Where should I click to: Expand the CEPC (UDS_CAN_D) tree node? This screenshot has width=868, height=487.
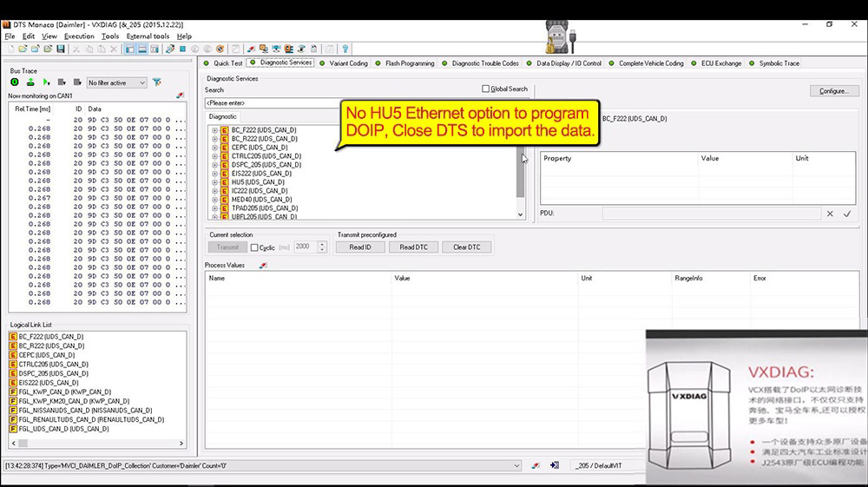(x=214, y=148)
